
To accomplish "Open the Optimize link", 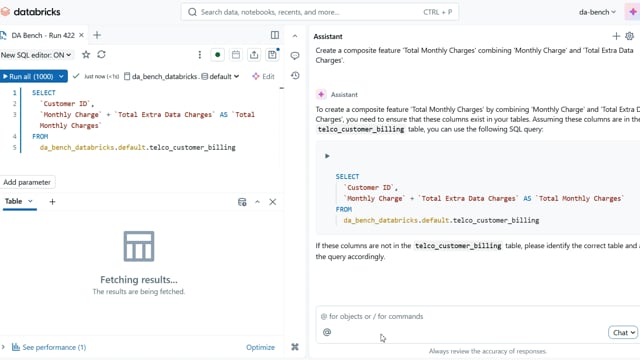I will click(260, 347).
